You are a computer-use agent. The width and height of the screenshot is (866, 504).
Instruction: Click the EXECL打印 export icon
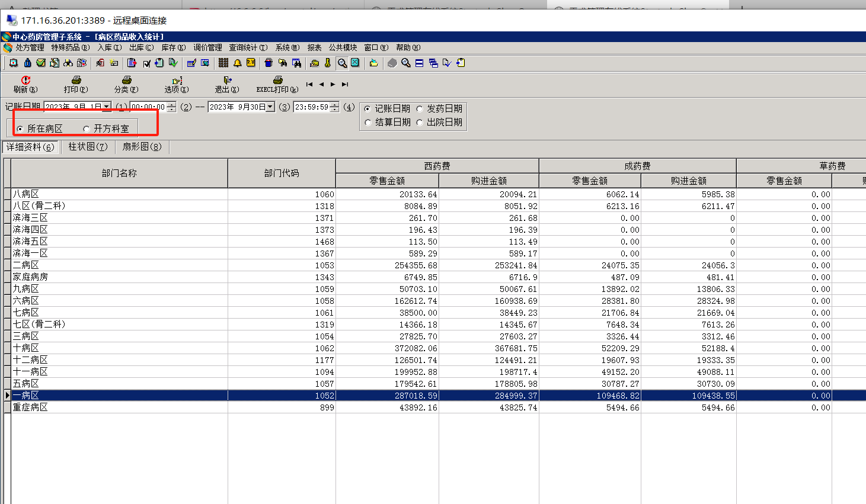point(277,81)
